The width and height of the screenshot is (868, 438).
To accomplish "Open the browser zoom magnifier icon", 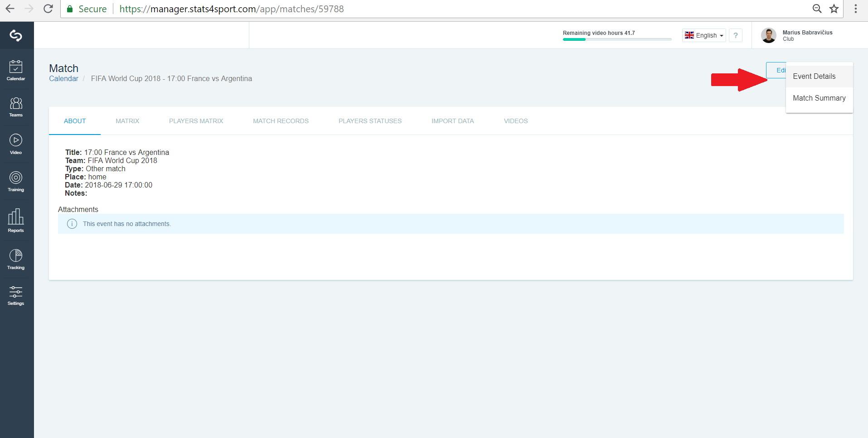I will pos(817,9).
